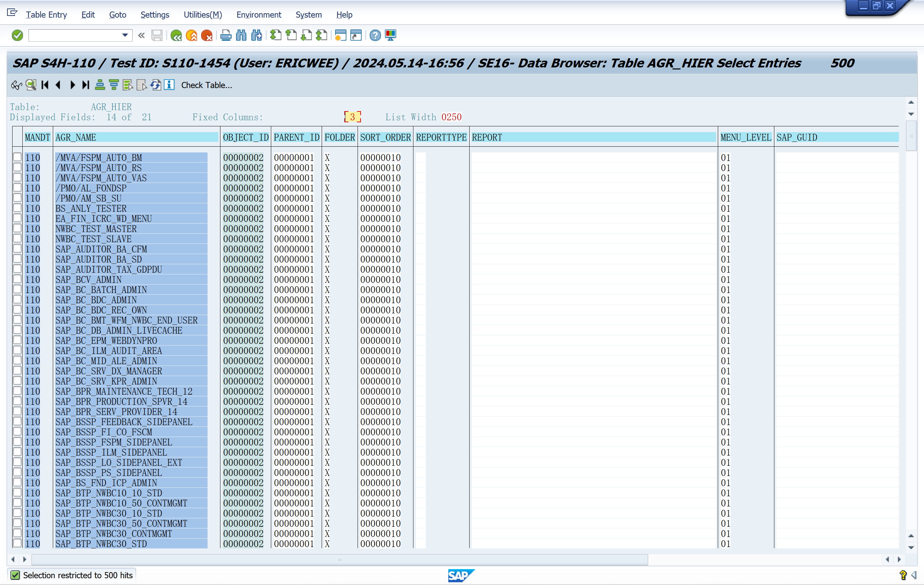Screen dimensions: 924x585
Task: Click the Check Table... button
Action: point(207,85)
